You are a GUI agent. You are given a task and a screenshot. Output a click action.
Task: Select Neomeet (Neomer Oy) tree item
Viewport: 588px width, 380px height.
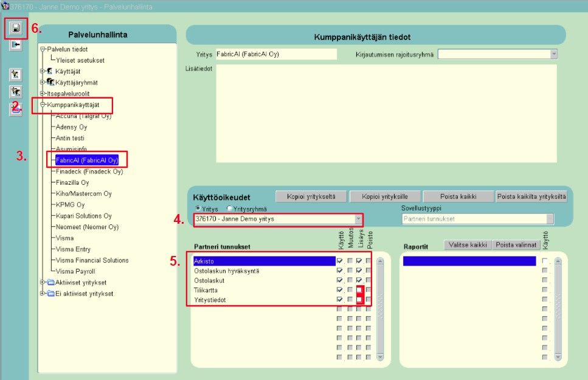coord(87,227)
